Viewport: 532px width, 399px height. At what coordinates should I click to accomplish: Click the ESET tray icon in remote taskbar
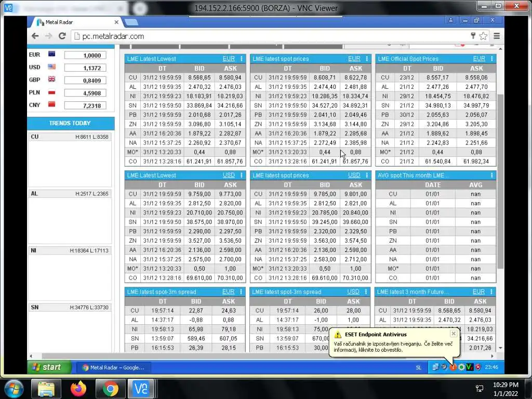coord(453,367)
